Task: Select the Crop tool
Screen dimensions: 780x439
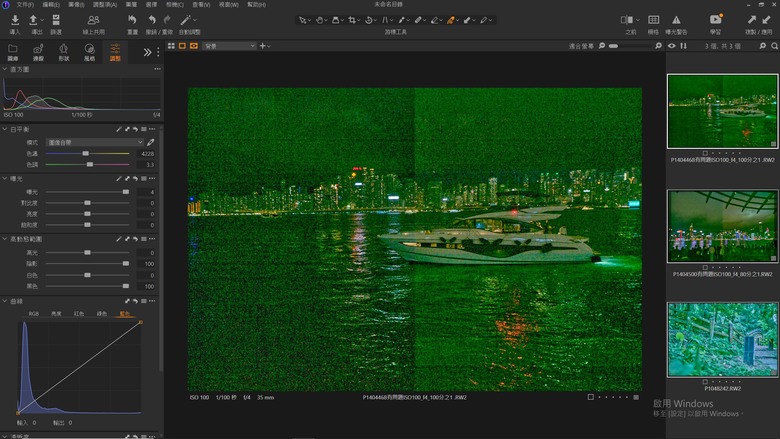Action: (x=352, y=20)
